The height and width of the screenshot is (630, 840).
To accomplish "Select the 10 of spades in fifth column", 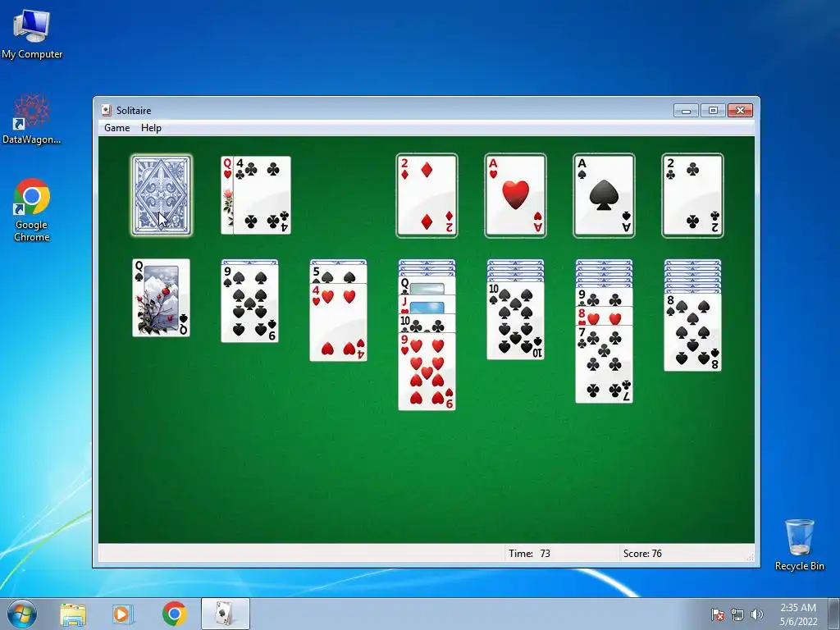I will click(515, 321).
